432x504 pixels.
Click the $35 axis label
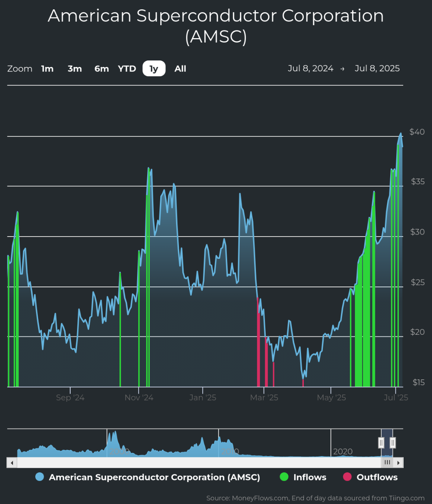pyautogui.click(x=418, y=181)
